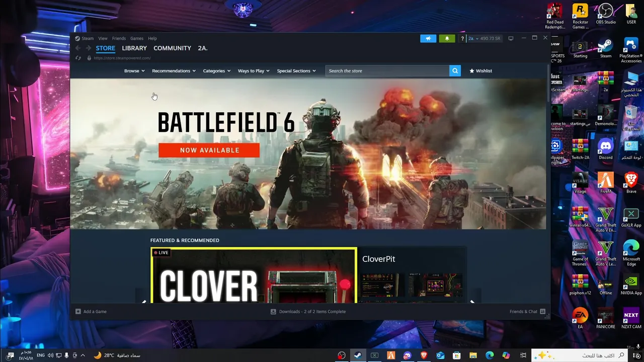Click in the Search the store field
Image resolution: width=644 pixels, height=362 pixels.
pyautogui.click(x=387, y=71)
